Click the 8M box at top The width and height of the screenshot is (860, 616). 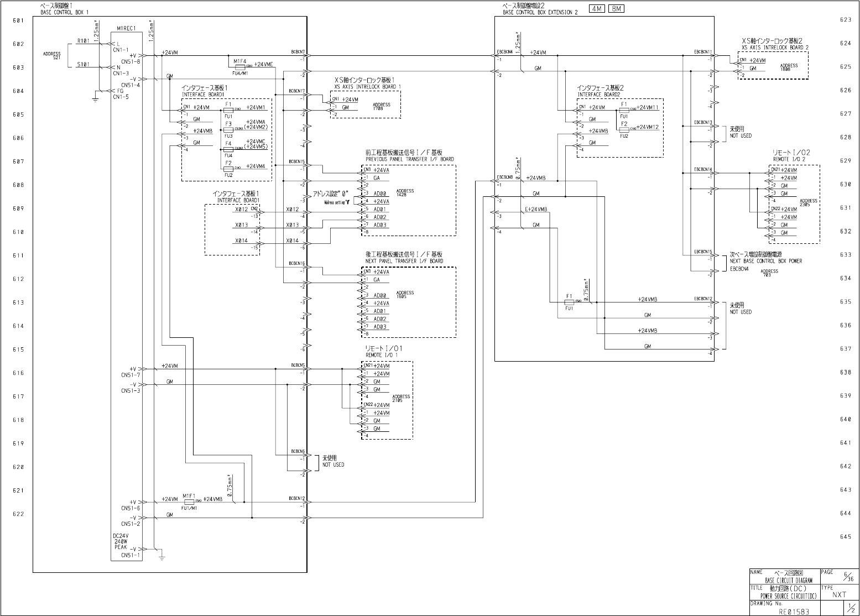(x=616, y=9)
